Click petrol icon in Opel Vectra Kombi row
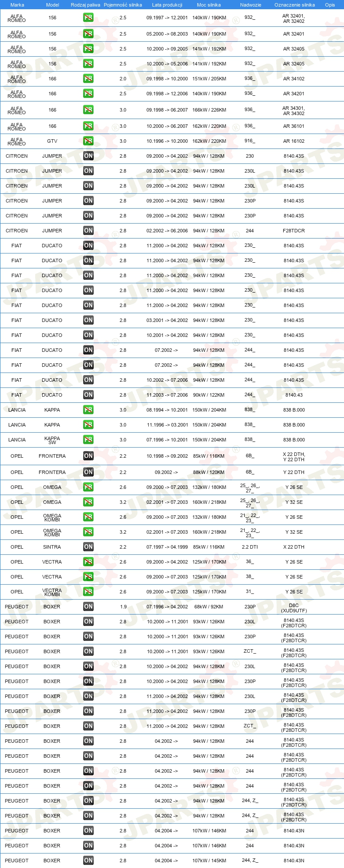 point(88,592)
